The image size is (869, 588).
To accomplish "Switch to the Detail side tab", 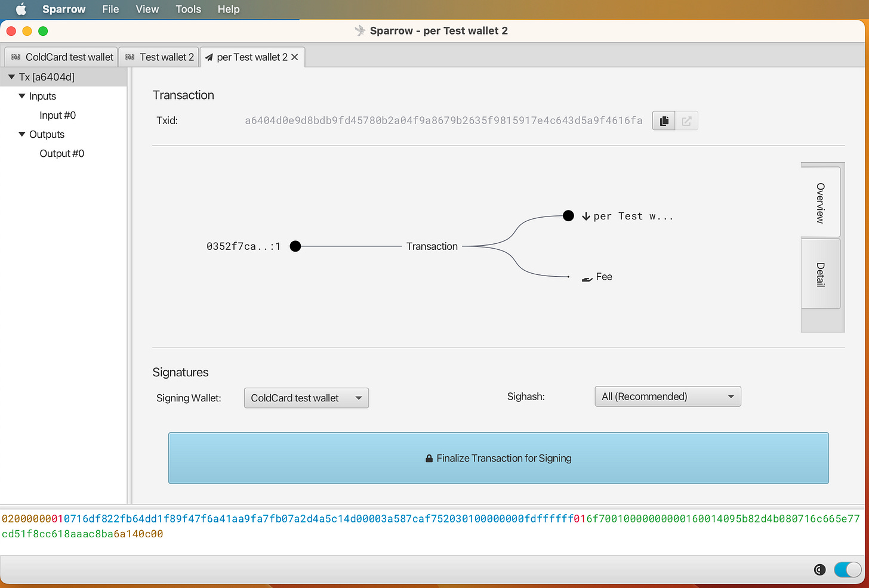I will tap(821, 274).
